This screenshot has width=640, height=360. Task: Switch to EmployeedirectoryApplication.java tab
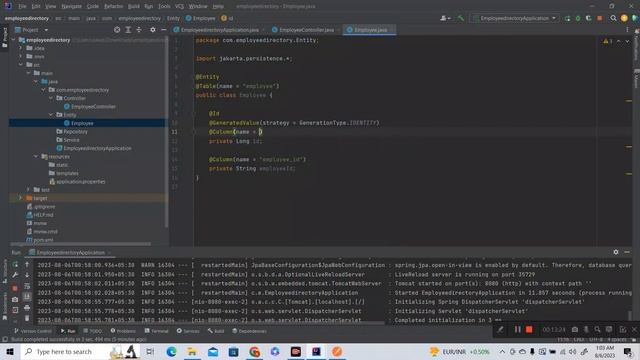click(219, 30)
